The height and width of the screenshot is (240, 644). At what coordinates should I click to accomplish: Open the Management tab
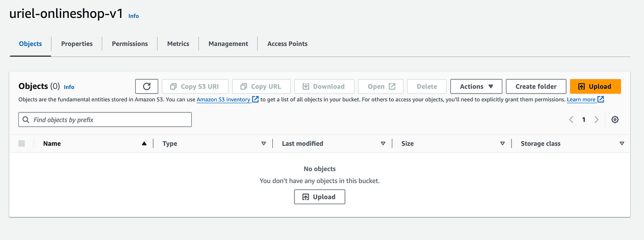(228, 44)
